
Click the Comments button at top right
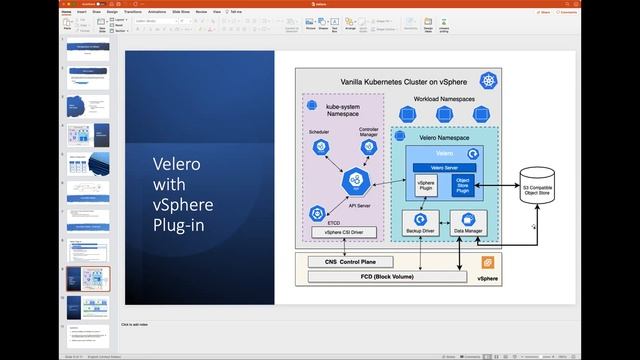coord(567,12)
